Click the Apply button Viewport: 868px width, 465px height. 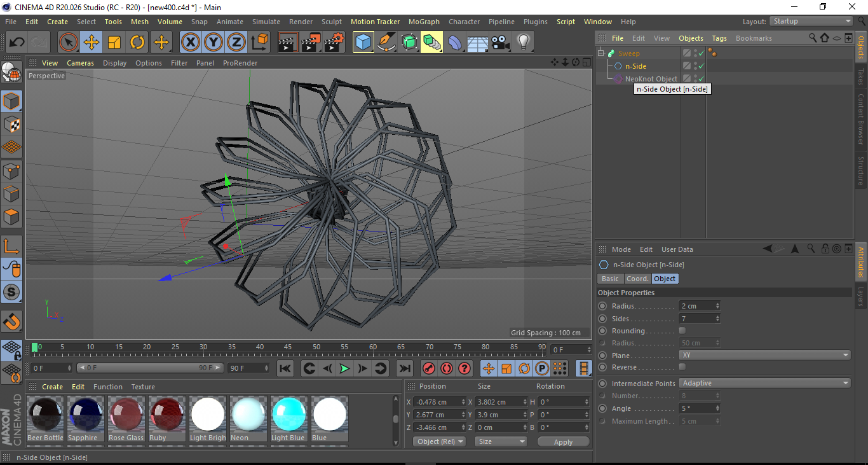coord(563,441)
